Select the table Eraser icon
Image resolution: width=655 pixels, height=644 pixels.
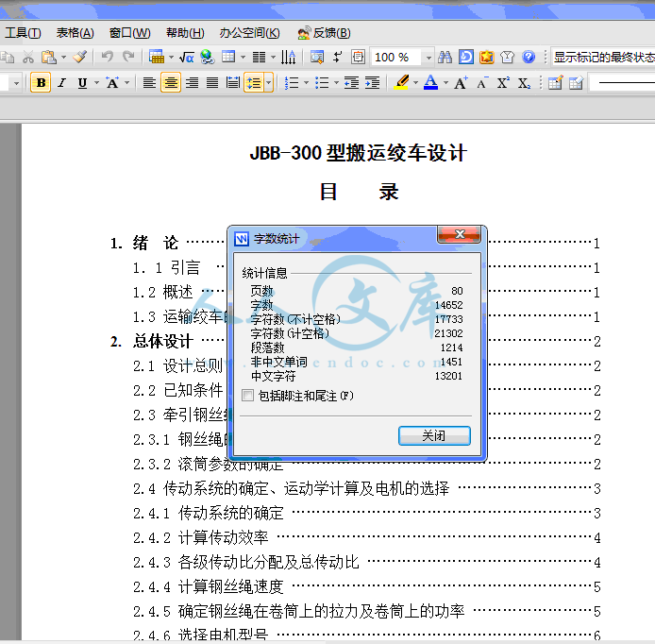576,83
